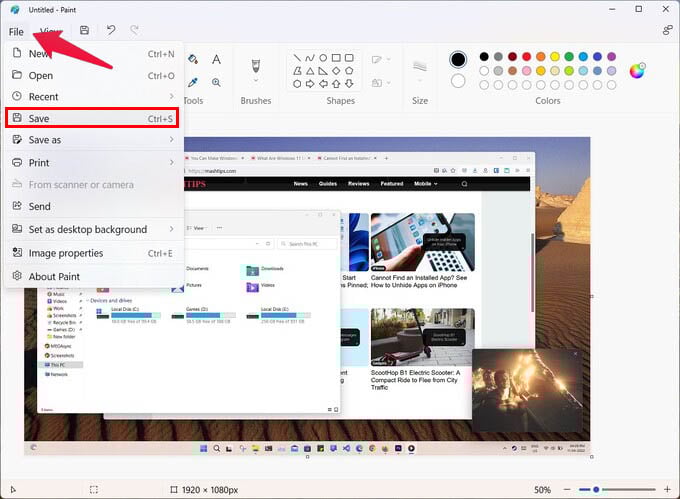This screenshot has height=499, width=680.
Task: Click the save icon in title toolbar
Action: (85, 30)
